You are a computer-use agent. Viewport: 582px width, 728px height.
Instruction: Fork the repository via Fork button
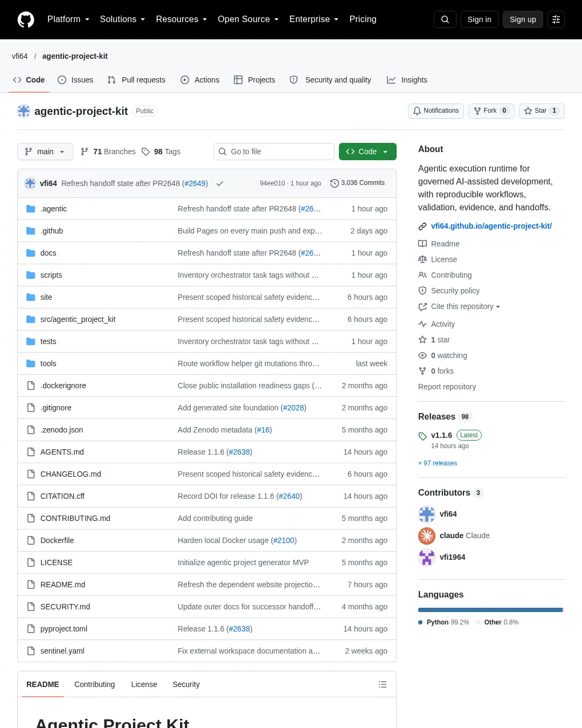[491, 111]
